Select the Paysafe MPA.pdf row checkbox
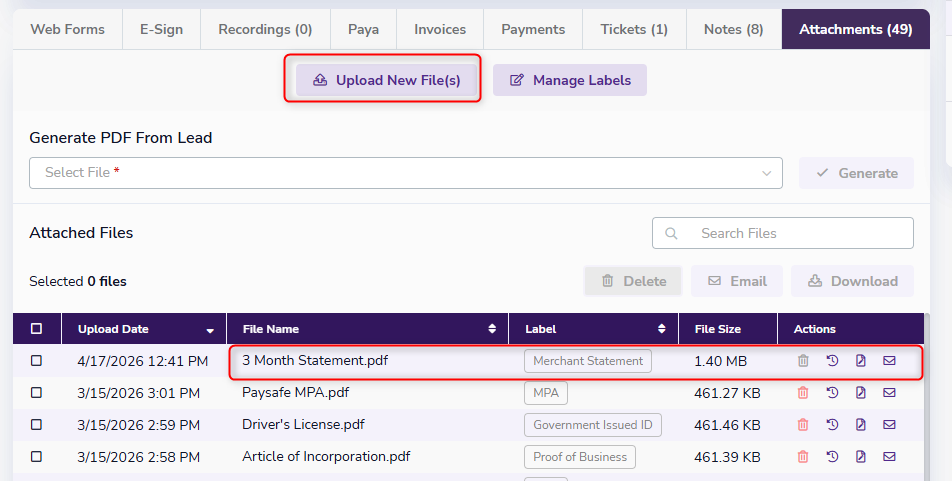 click(36, 393)
